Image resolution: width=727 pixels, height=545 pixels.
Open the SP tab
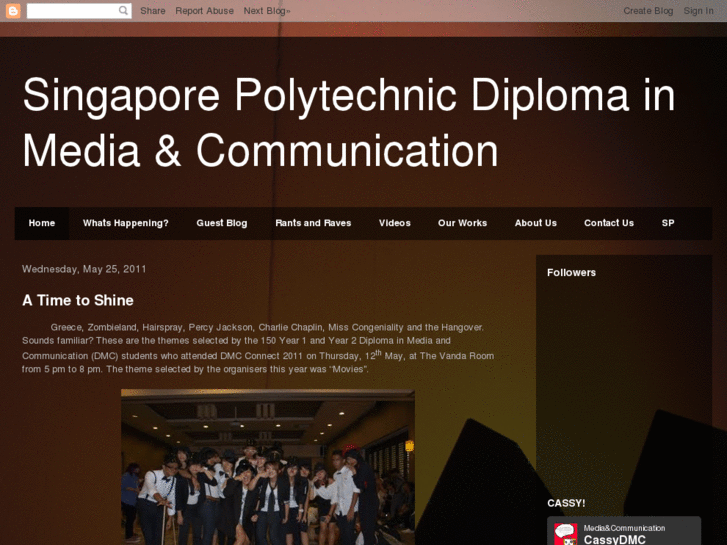click(x=668, y=223)
